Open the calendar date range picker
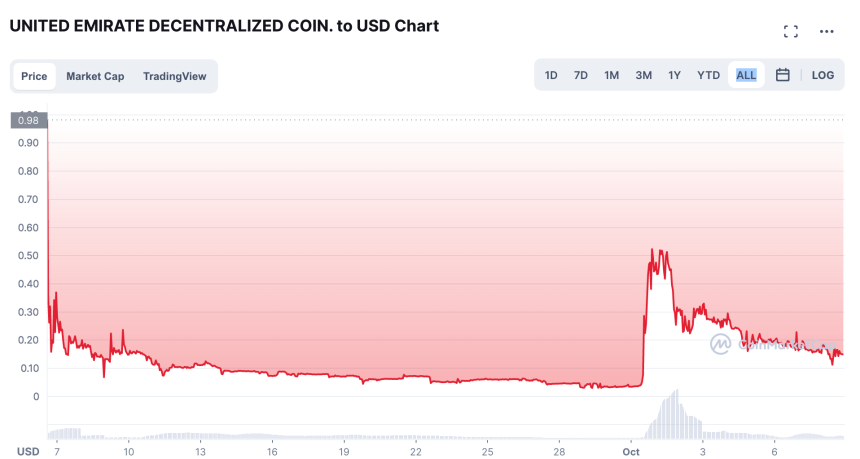The width and height of the screenshot is (860, 459). pyautogui.click(x=783, y=75)
